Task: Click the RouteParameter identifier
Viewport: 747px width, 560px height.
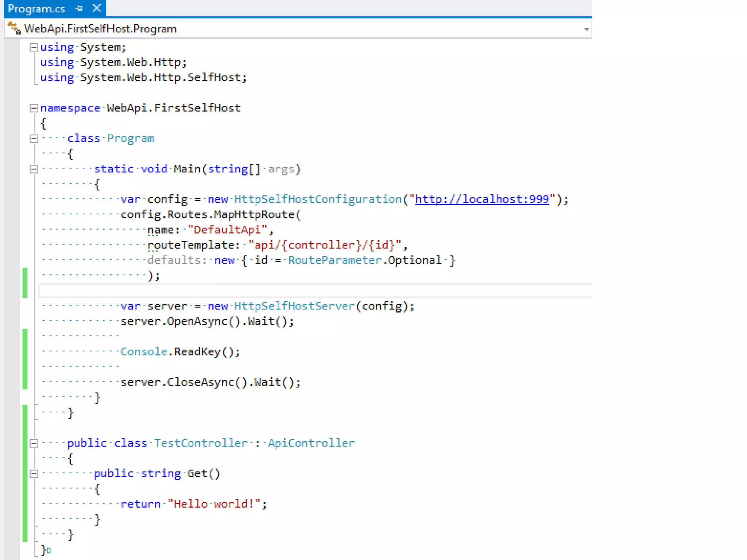Action: tap(334, 260)
